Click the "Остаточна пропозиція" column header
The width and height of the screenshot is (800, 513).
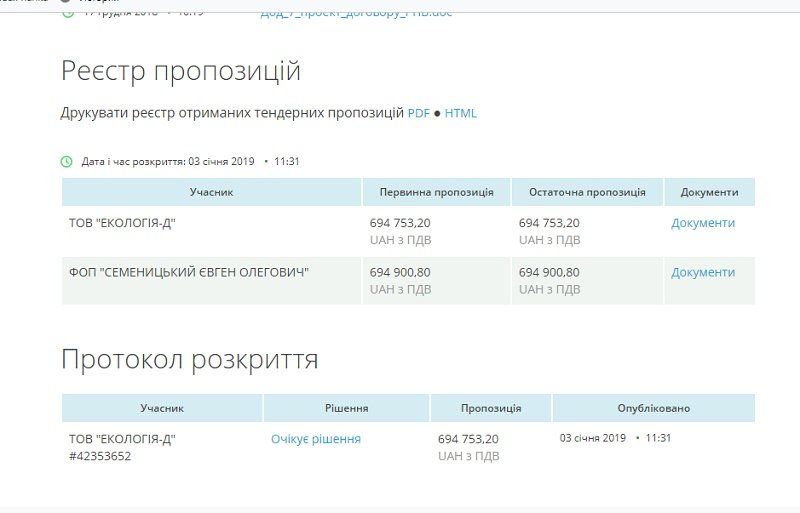click(x=587, y=192)
